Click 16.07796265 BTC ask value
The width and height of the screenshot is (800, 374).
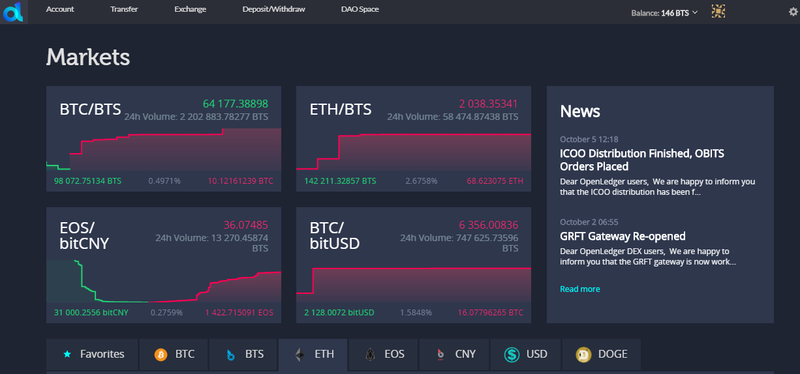(x=490, y=312)
